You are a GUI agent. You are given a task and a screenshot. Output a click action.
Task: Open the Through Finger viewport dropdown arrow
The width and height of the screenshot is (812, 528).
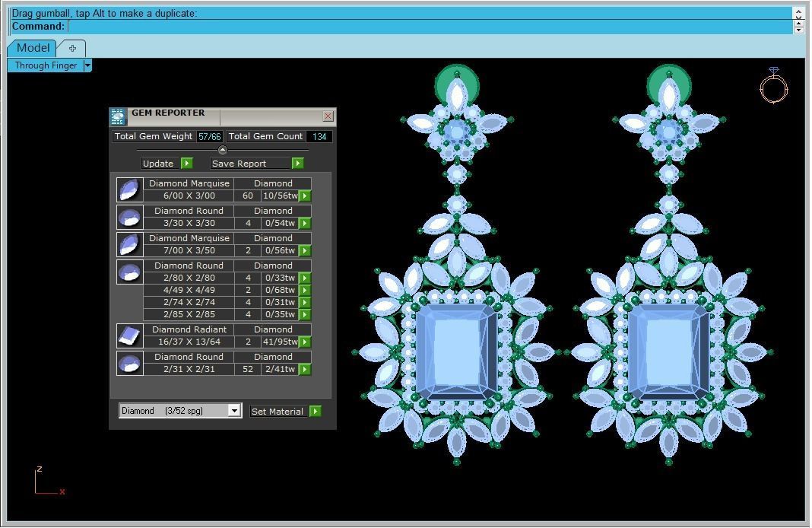(87, 65)
